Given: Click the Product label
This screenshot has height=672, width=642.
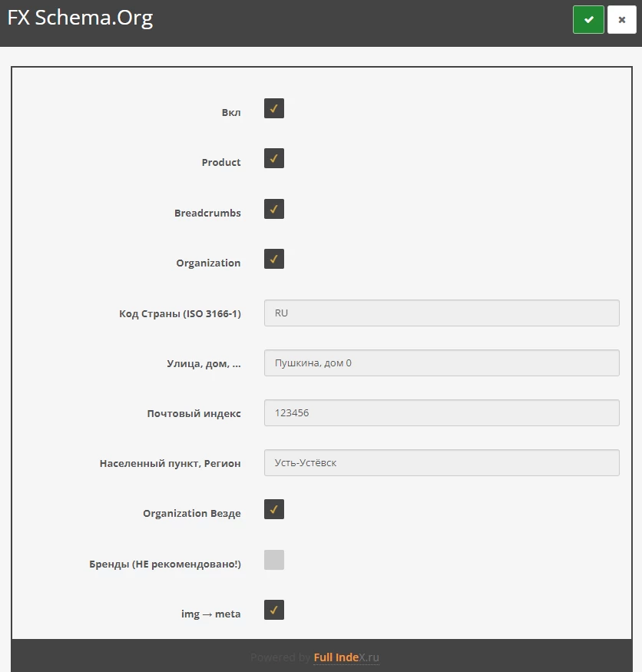Looking at the screenshot, I should click(221, 162).
